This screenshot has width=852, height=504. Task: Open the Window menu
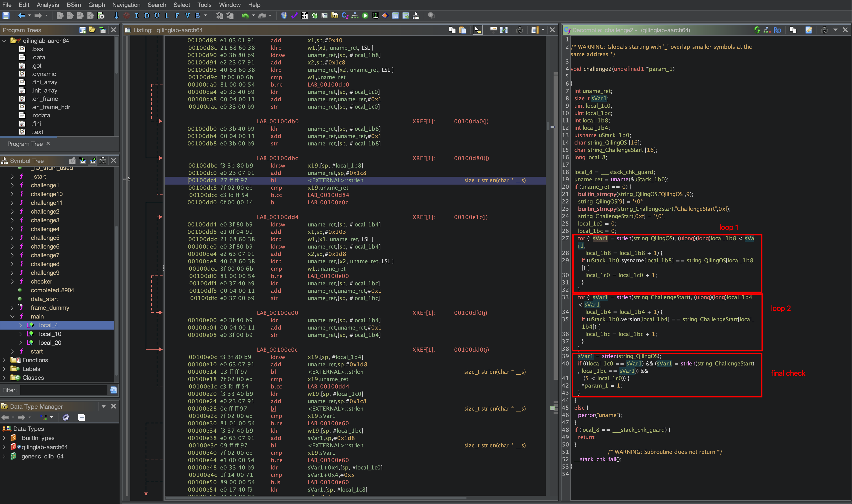[x=230, y=5]
